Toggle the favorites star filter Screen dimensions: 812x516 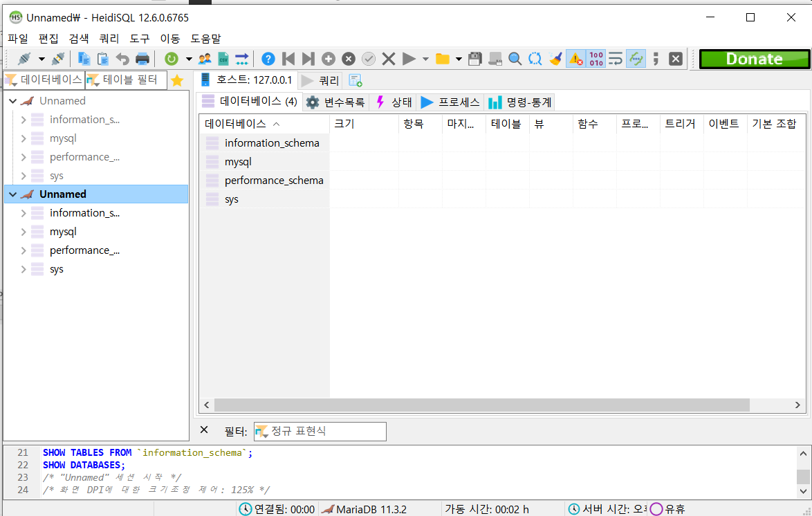pos(177,80)
